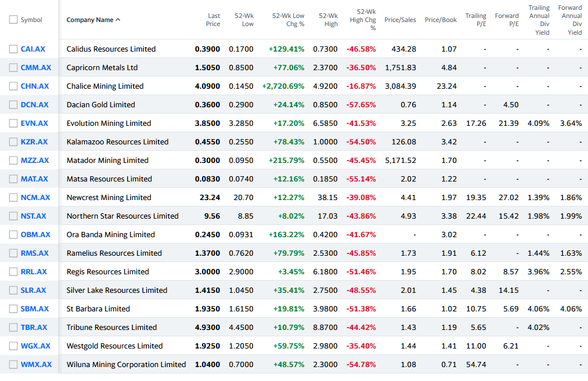This screenshot has width=588, height=381.
Task: Sort by Forward P/E header
Action: [507, 20]
